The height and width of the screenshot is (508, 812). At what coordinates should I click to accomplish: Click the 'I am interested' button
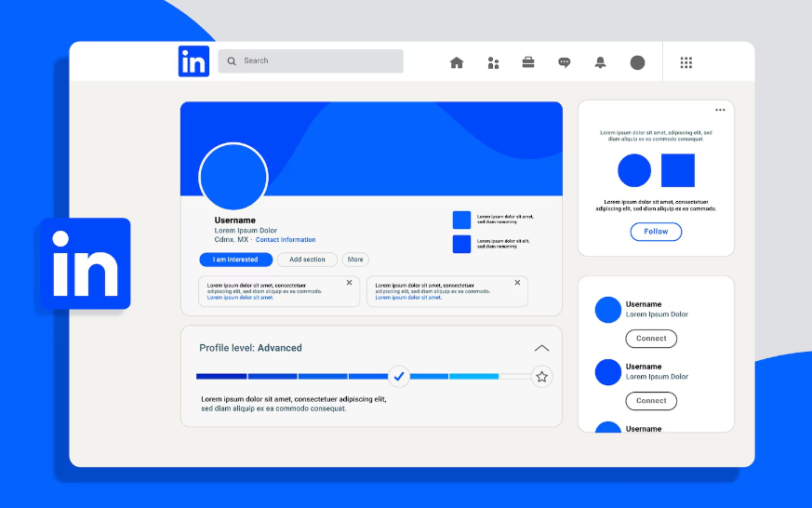235,260
